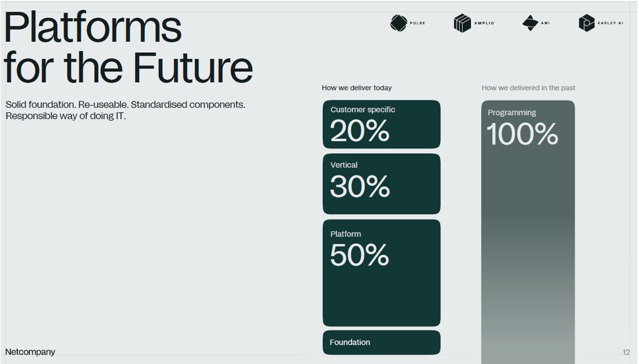Image resolution: width=639 pixels, height=364 pixels.
Task: Click the Amplio cube logo icon
Action: (462, 23)
